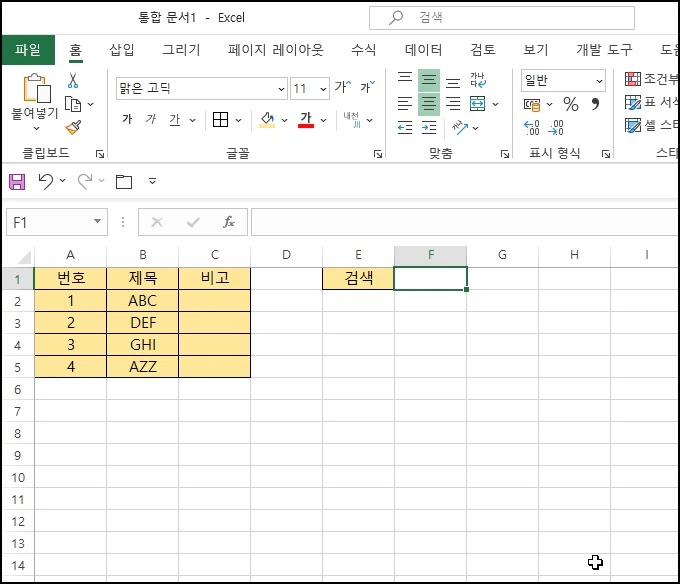The height and width of the screenshot is (584, 680).
Task: Click the Cut scissors icon
Action: pyautogui.click(x=73, y=81)
